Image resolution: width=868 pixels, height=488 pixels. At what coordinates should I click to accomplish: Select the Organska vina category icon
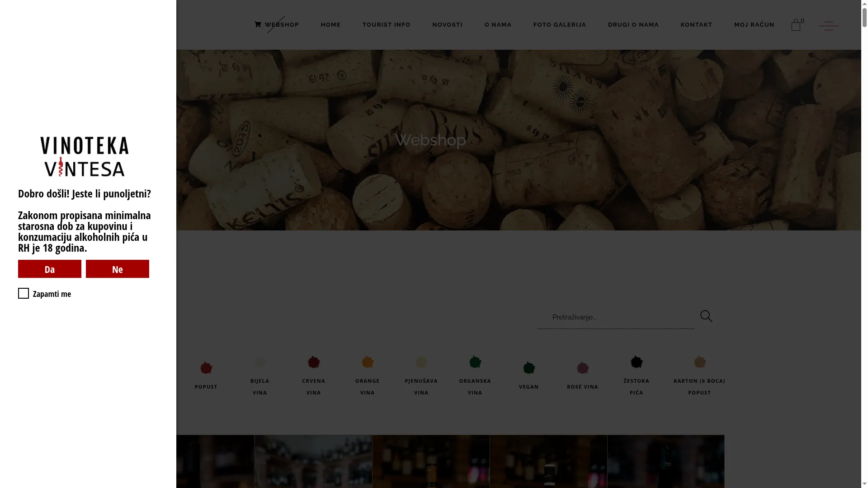pos(475,362)
